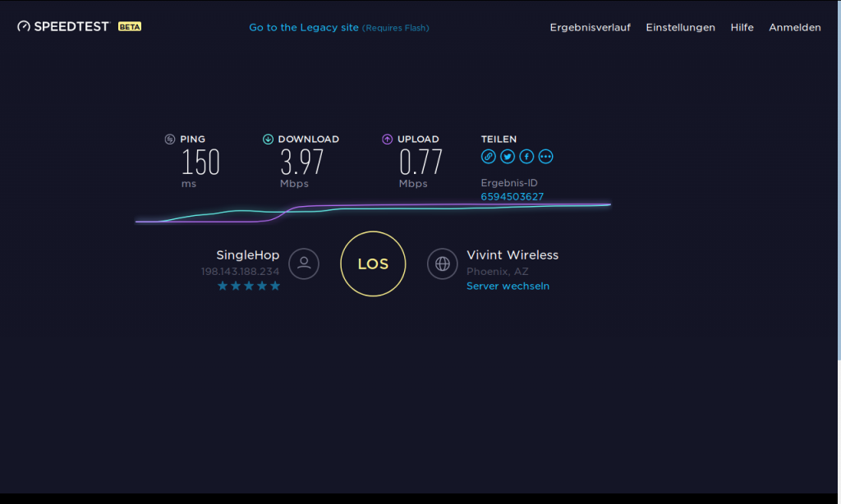The width and height of the screenshot is (841, 504).
Task: Click the Vivint Wireless server name
Action: point(512,255)
